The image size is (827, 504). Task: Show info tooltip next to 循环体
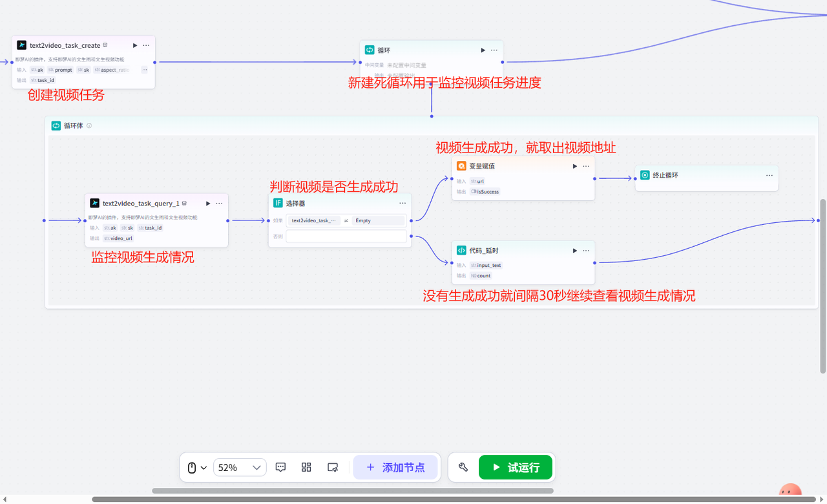click(89, 125)
